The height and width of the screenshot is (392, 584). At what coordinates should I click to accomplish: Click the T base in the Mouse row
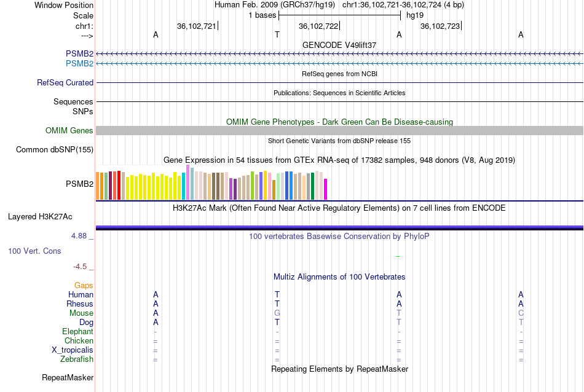(399, 313)
